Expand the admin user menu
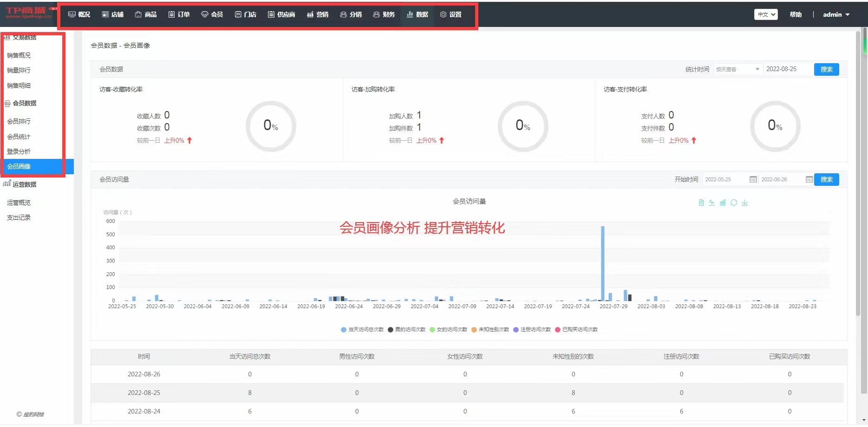 [x=836, y=14]
